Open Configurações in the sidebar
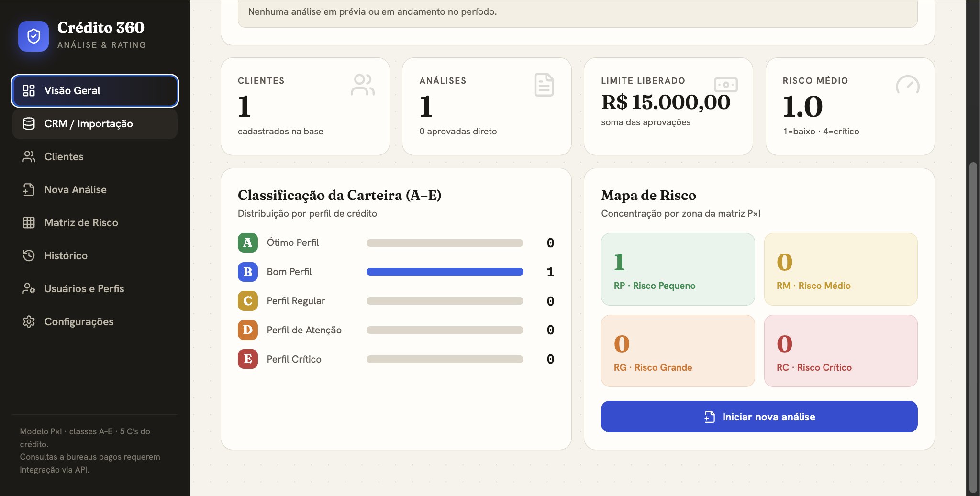Screen dimensions: 980x496 [x=95, y=321]
